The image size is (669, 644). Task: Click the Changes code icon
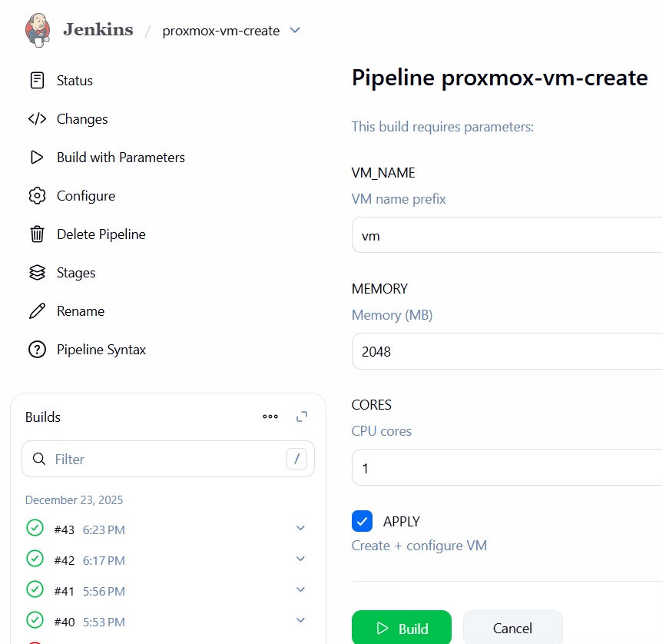(37, 119)
